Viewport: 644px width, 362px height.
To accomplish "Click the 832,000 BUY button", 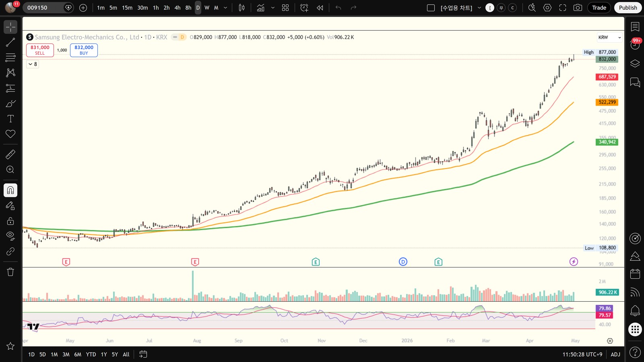I will coord(84,50).
